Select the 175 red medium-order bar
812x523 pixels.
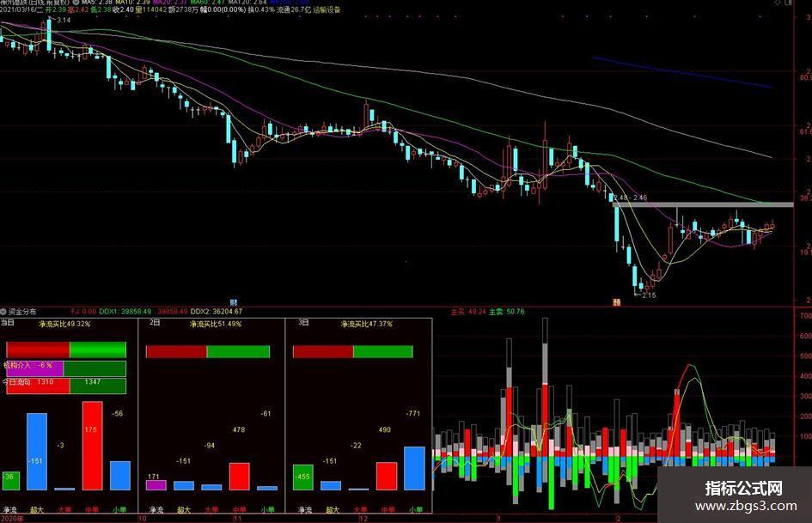click(92, 446)
